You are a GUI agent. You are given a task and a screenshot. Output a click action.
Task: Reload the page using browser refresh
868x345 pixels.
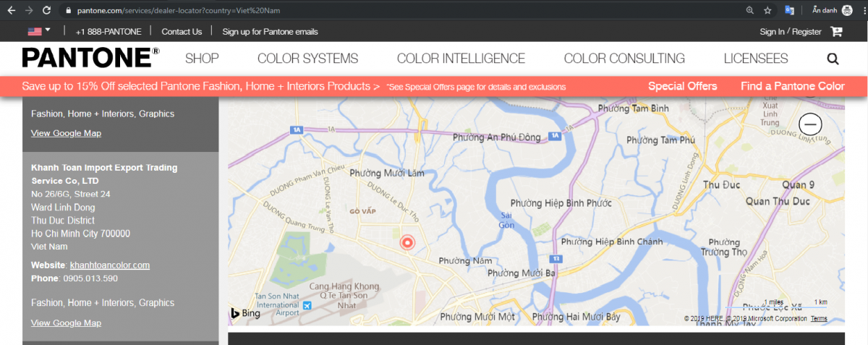tap(47, 10)
